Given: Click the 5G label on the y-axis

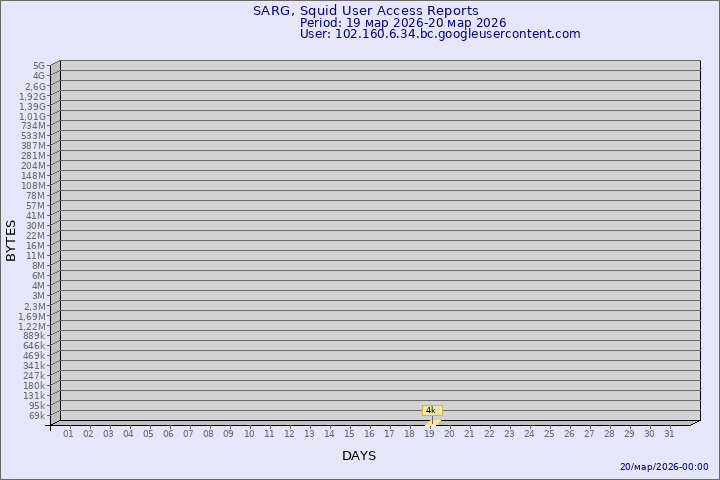Looking at the screenshot, I should coord(39,66).
